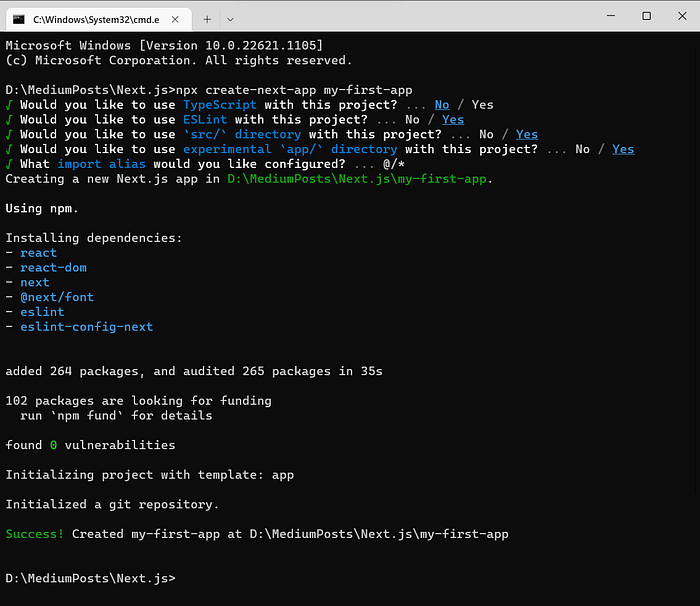
Task: Click 'Initializing project with template: app'
Action: pos(150,475)
